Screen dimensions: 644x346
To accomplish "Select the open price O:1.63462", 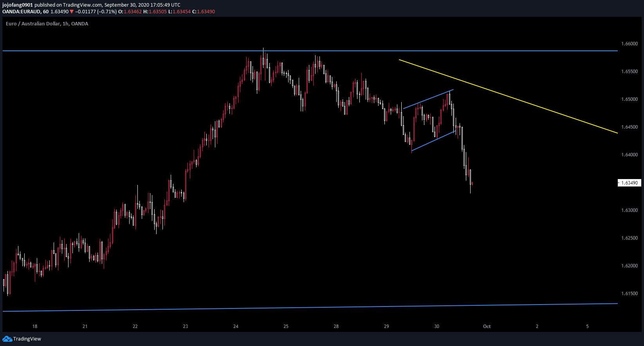I will pyautogui.click(x=130, y=12).
